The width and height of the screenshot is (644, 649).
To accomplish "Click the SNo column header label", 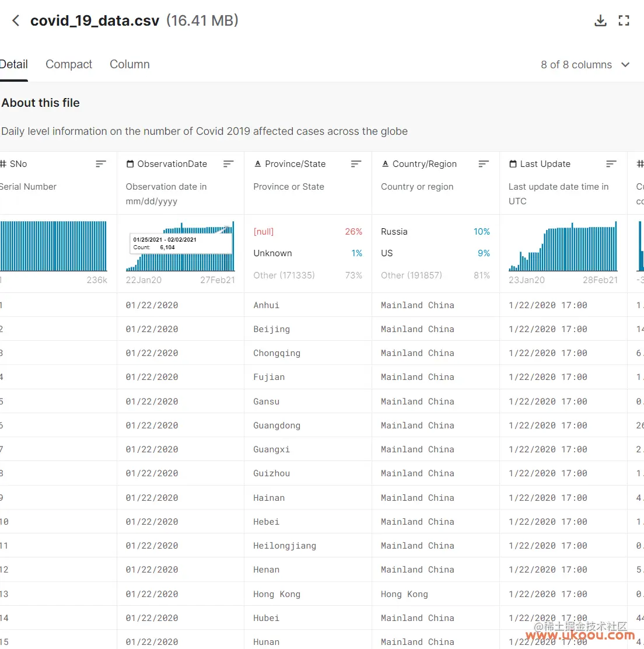I will point(18,164).
